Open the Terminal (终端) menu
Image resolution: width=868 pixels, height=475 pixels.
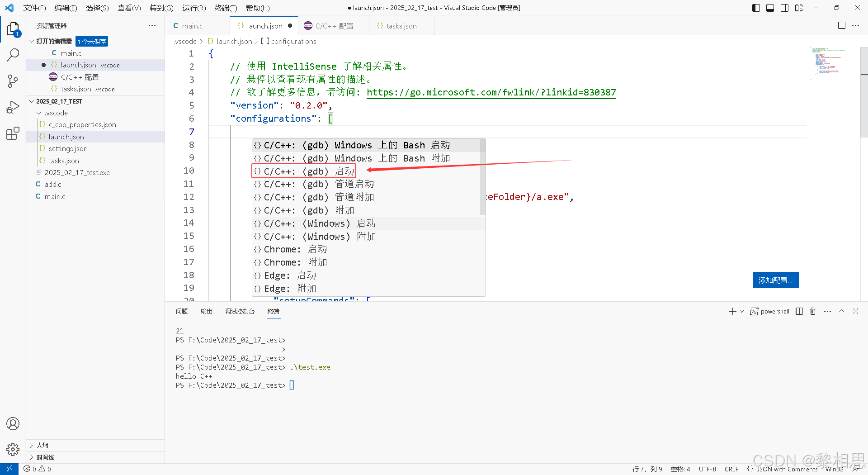tap(226, 8)
